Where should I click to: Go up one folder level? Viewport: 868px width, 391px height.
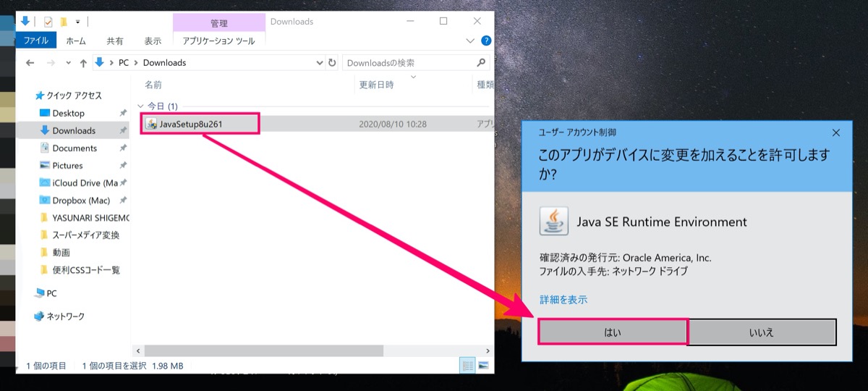[x=83, y=63]
